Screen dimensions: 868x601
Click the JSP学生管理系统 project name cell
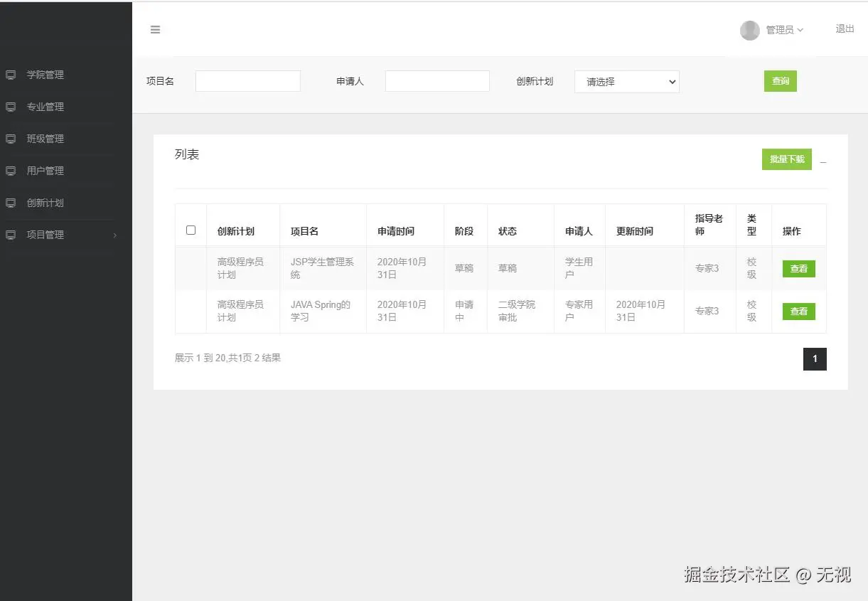322,268
